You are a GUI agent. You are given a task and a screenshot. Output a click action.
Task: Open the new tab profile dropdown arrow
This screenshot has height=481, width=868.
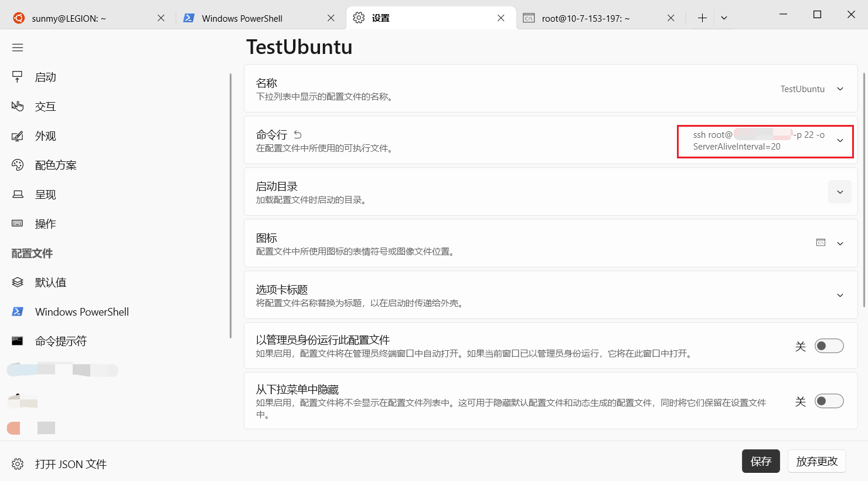coord(724,18)
